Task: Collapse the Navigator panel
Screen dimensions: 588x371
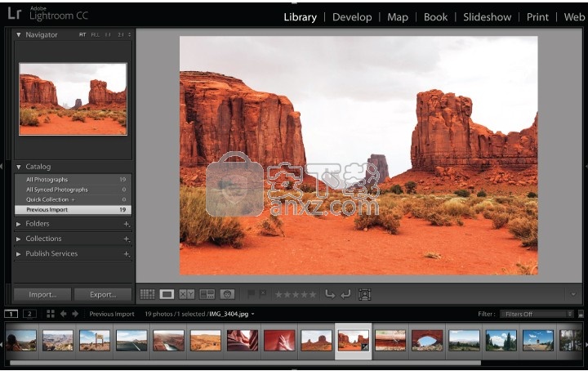Action: [x=18, y=34]
